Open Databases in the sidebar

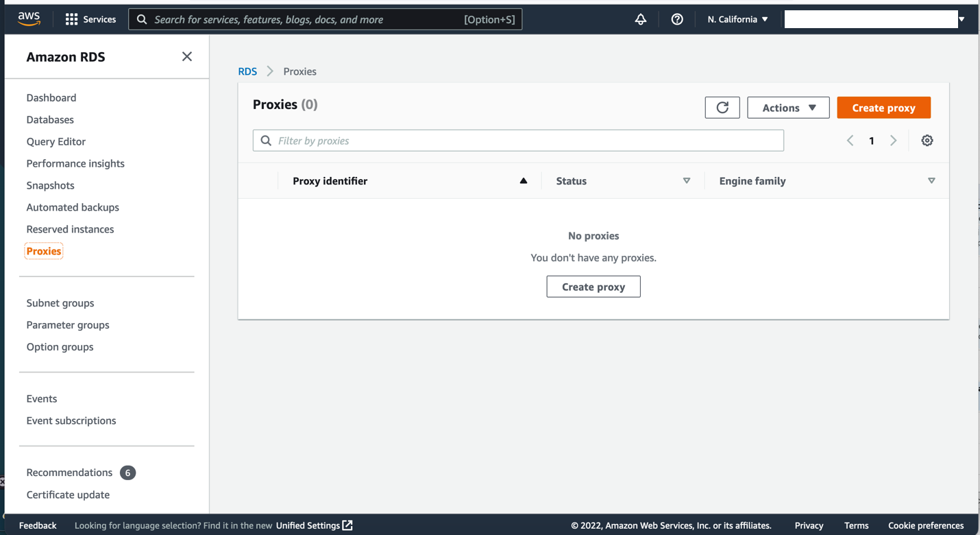(50, 119)
